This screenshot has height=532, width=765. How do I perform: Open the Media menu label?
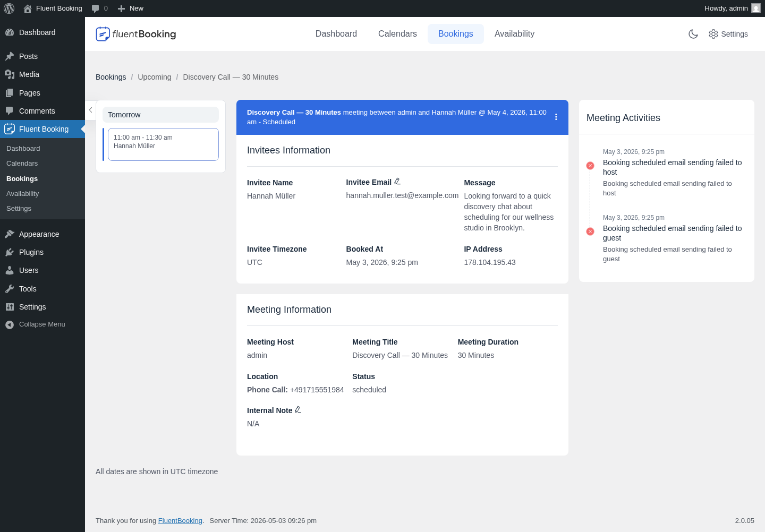click(x=29, y=74)
